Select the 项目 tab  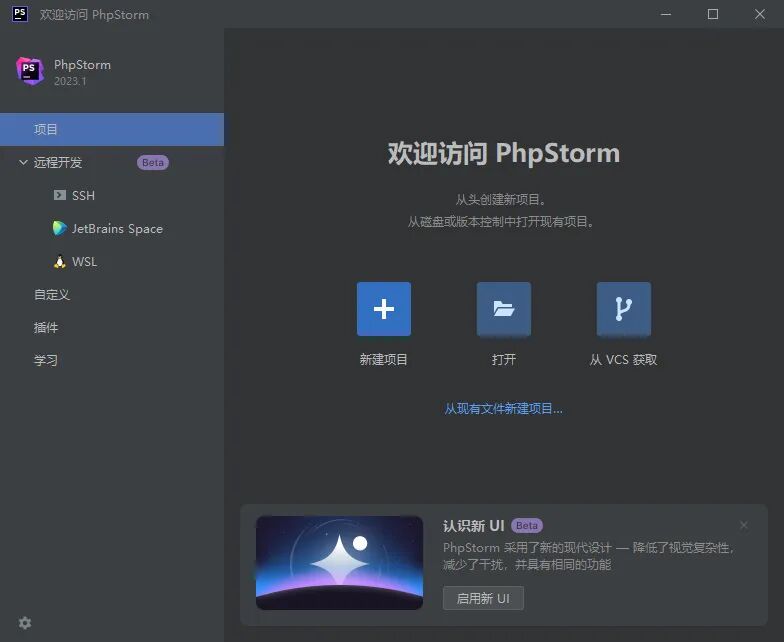pos(112,129)
